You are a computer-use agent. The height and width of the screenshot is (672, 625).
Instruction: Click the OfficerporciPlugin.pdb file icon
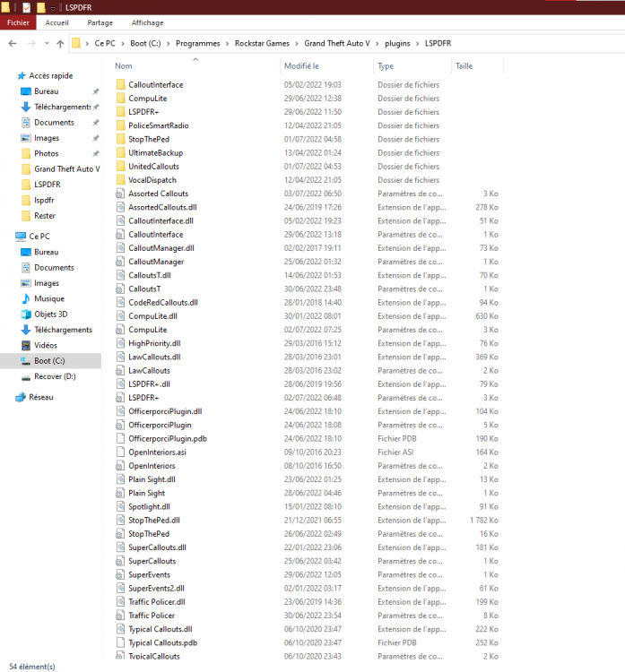(x=120, y=438)
